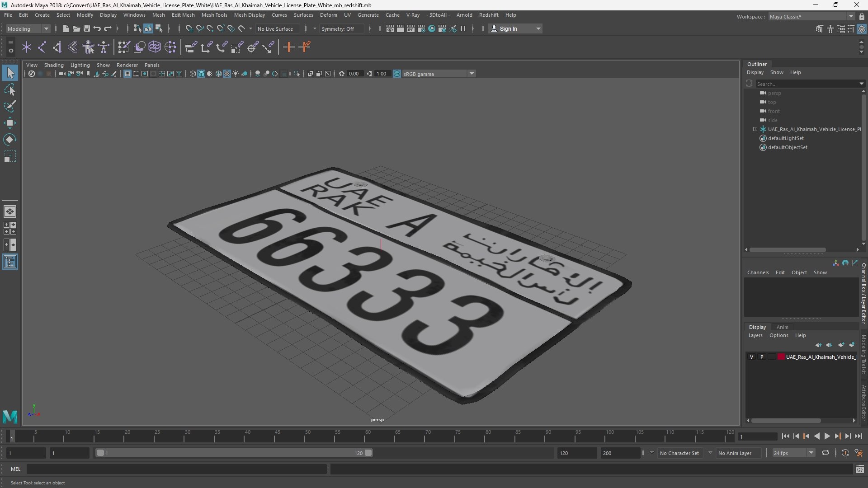
Task: Toggle loop playback mode button
Action: tap(826, 453)
